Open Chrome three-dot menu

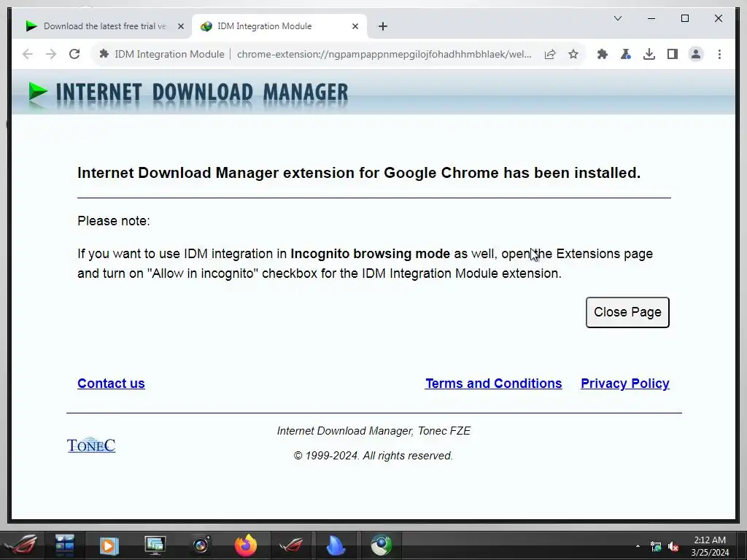pyautogui.click(x=719, y=54)
